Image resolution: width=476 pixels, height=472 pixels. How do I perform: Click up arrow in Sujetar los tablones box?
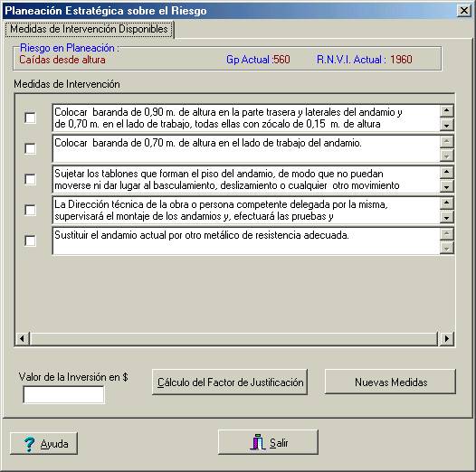pos(446,172)
